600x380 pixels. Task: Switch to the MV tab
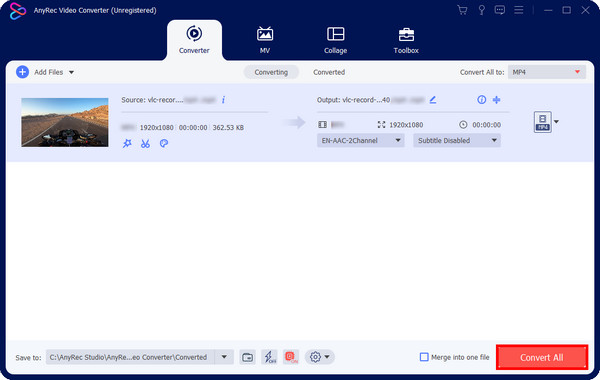pos(265,40)
